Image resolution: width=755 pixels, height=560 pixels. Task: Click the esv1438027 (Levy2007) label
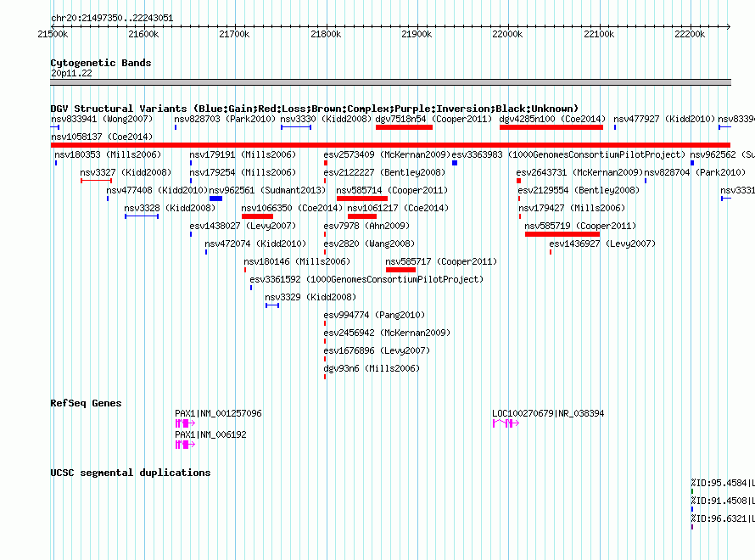pos(243,226)
